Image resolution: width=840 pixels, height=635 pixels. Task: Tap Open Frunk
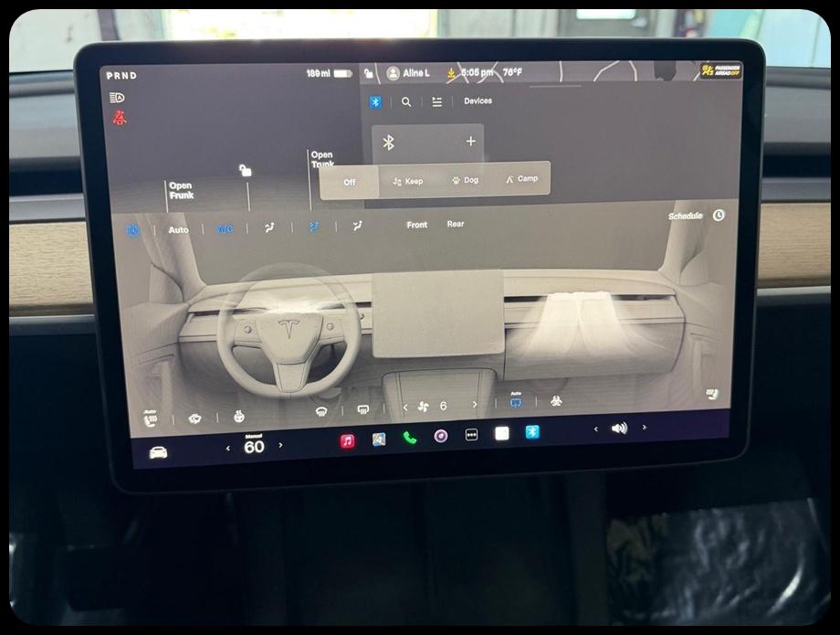coord(181,191)
